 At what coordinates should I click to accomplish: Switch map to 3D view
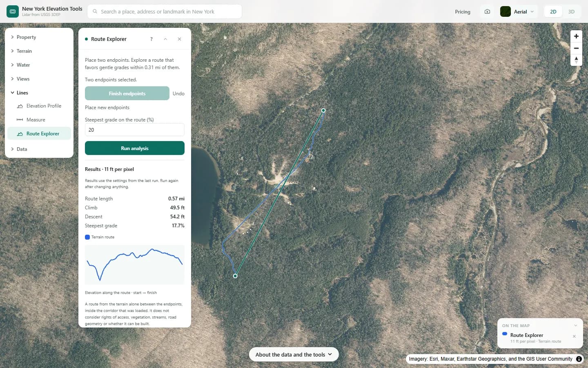pos(571,11)
